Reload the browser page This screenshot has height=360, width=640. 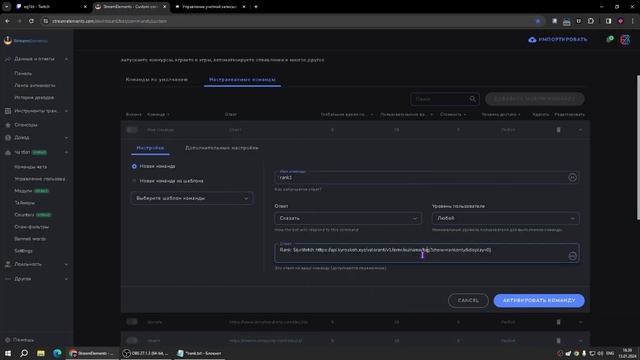tap(31, 21)
